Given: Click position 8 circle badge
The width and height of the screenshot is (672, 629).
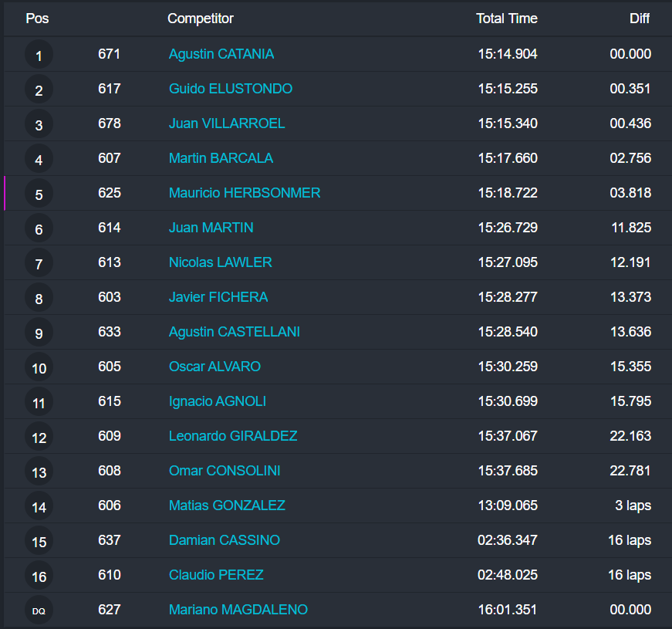Looking at the screenshot, I should [x=39, y=298].
